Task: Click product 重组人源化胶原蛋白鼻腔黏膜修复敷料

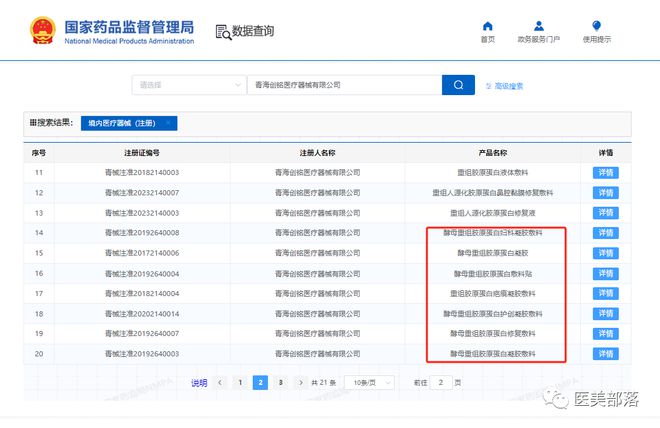Action: [492, 193]
